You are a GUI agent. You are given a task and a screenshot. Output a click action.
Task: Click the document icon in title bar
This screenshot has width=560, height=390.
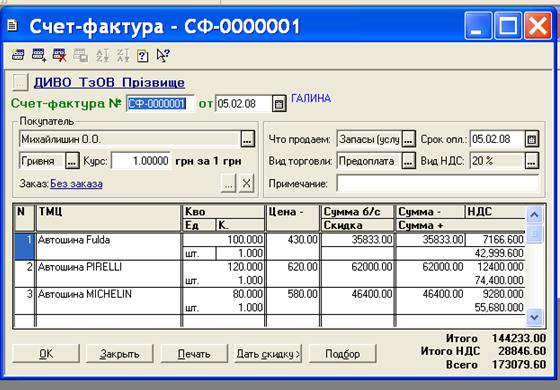tap(12, 26)
